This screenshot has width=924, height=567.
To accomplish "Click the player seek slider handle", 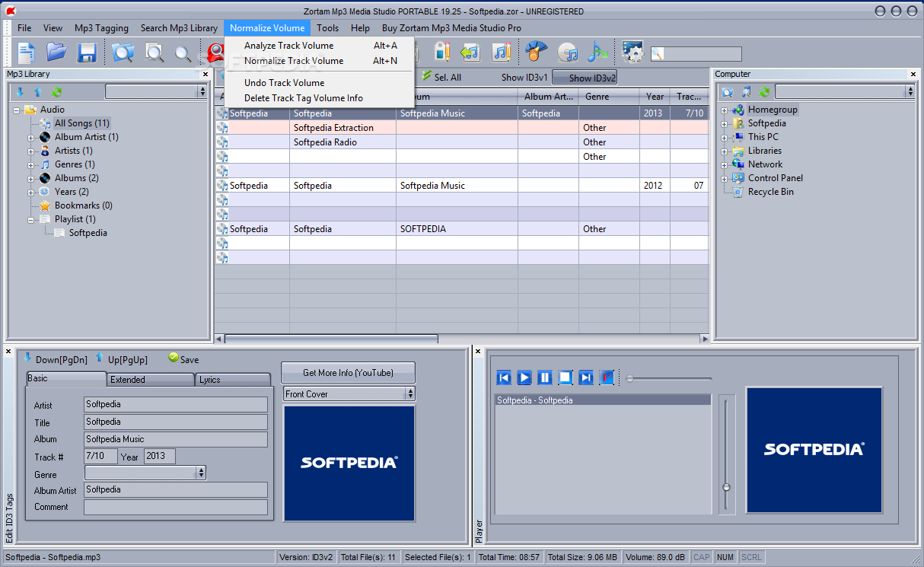I will [630, 378].
